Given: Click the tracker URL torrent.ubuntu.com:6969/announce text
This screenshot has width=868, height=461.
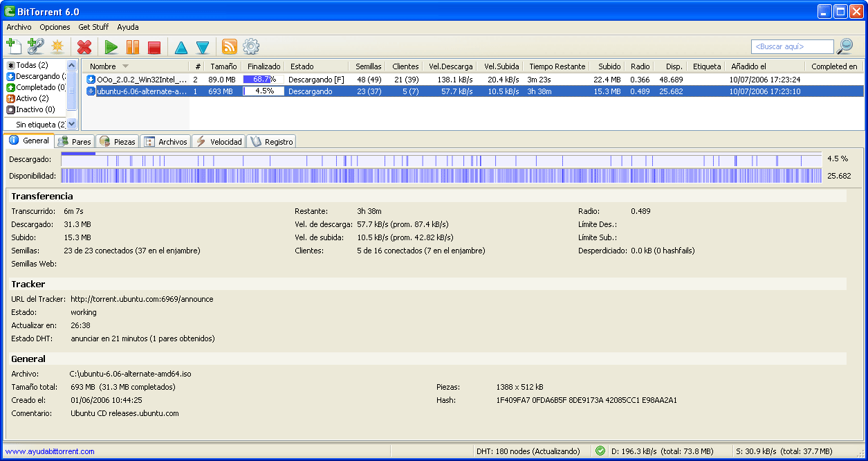Looking at the screenshot, I should click(x=142, y=299).
